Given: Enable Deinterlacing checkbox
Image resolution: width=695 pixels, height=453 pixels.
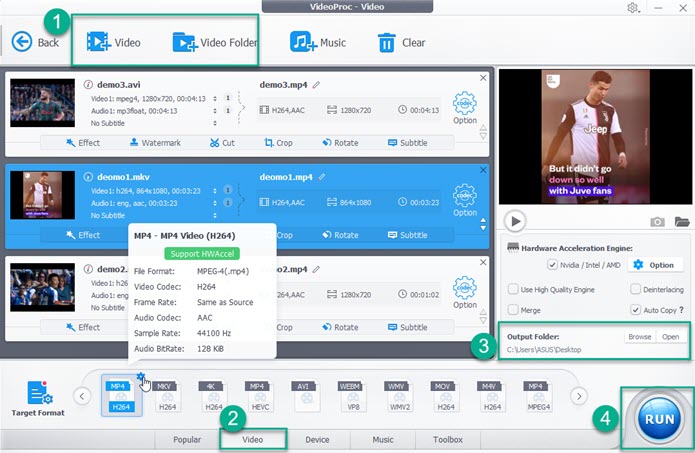Looking at the screenshot, I should (635, 289).
